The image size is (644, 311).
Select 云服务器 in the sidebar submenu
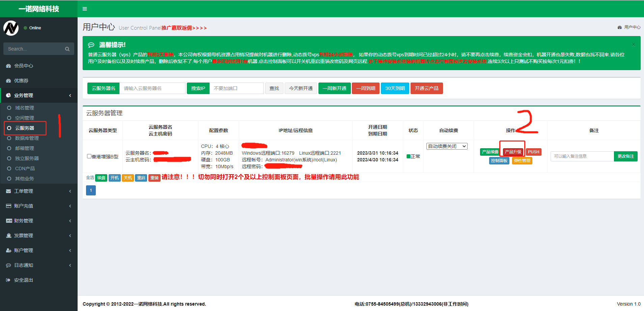(x=25, y=128)
